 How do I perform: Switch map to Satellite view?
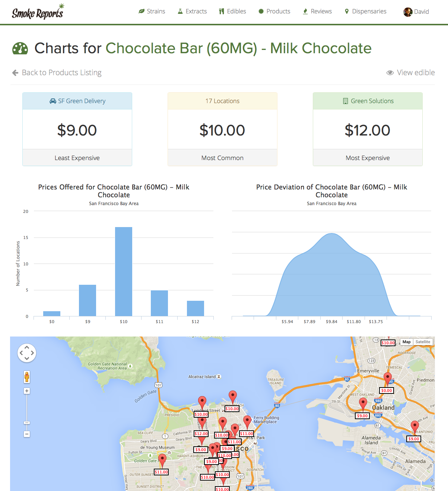(423, 342)
